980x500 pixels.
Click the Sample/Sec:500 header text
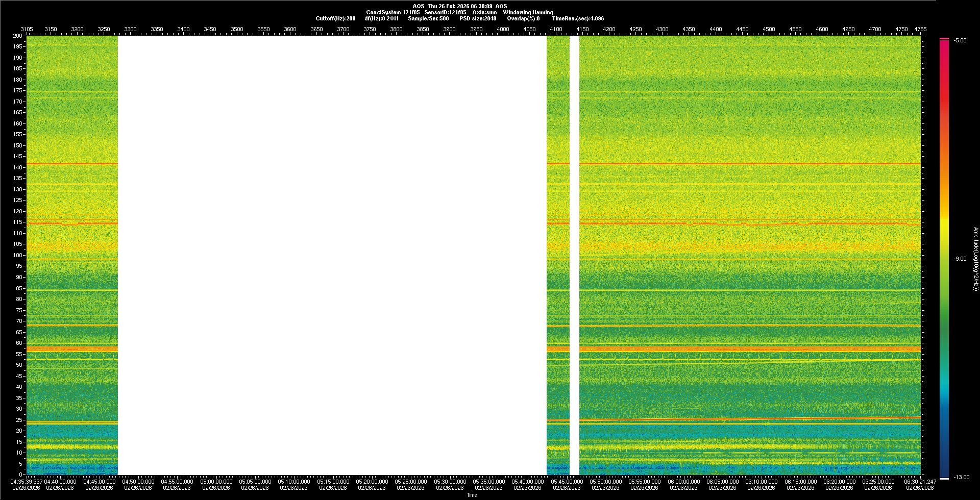(x=428, y=18)
